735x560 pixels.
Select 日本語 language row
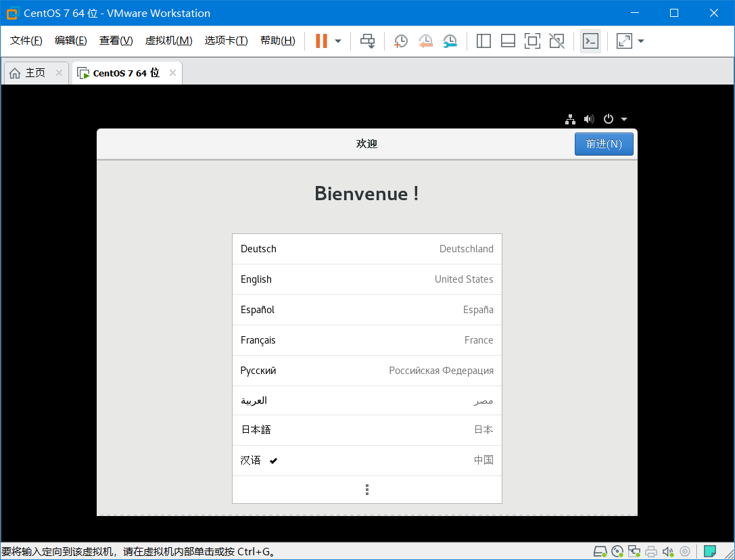coord(367,430)
